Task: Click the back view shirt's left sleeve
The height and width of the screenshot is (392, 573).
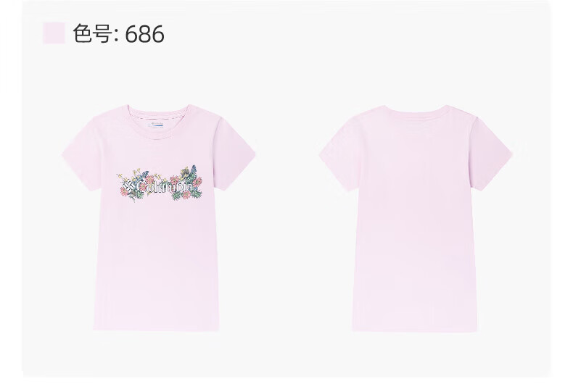Action: (x=339, y=154)
